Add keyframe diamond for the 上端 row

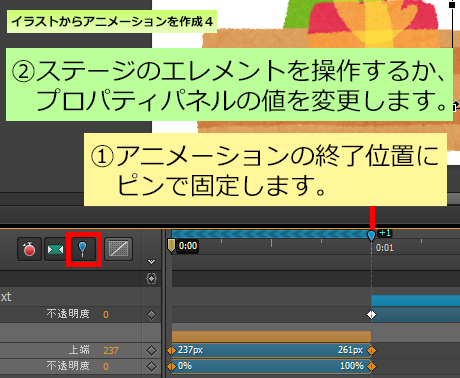[x=151, y=350]
